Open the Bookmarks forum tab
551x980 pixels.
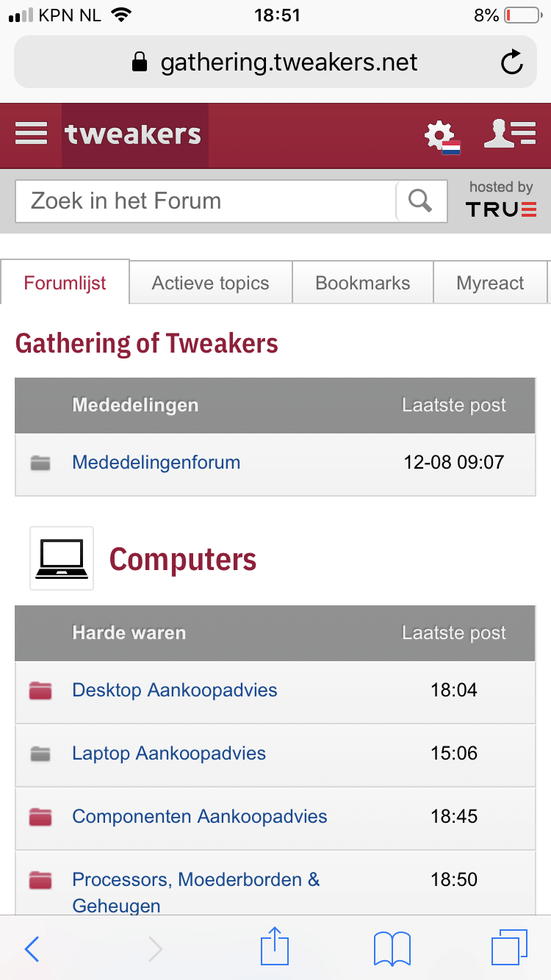(x=363, y=283)
